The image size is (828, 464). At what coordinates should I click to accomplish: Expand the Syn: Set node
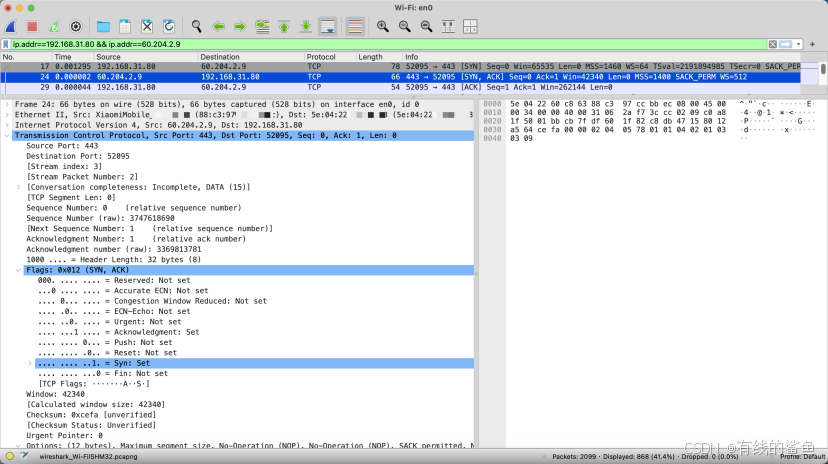tap(30, 363)
